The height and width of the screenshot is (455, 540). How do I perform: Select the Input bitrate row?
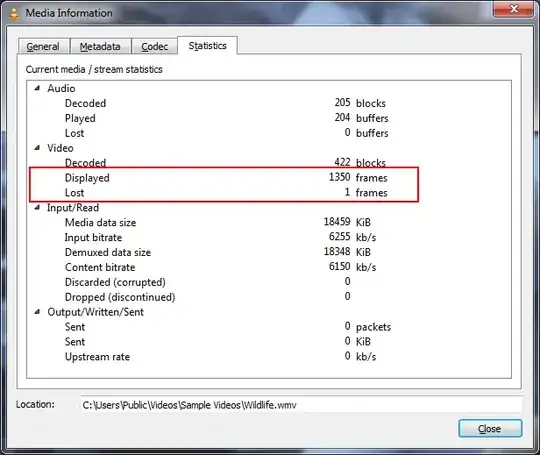[269, 237]
